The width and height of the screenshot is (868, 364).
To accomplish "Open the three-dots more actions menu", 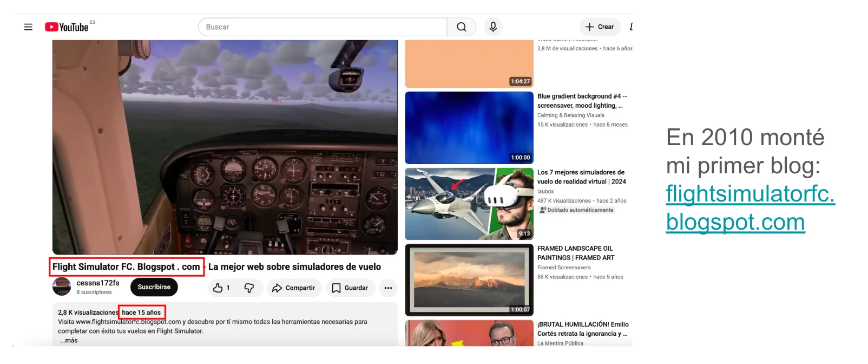I will pos(388,288).
